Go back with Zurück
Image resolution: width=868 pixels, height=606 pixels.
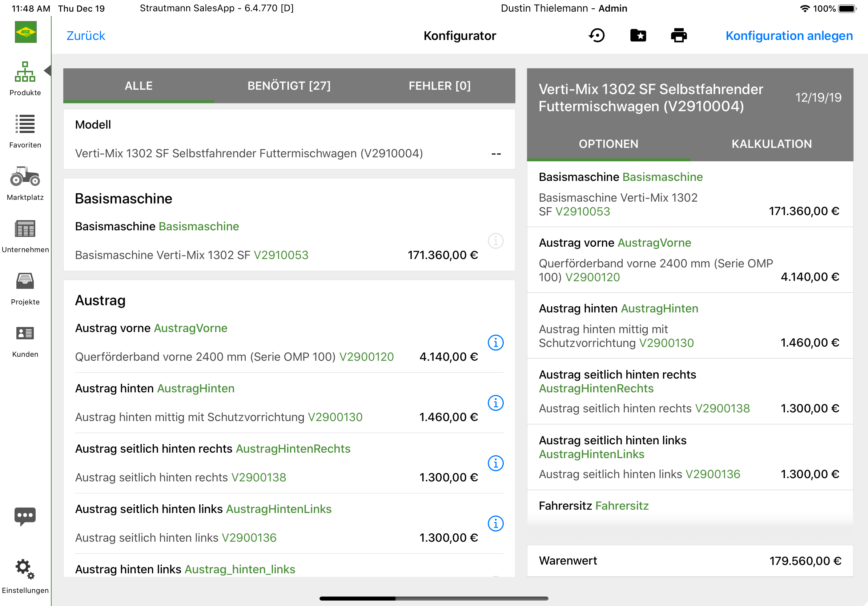pos(86,36)
